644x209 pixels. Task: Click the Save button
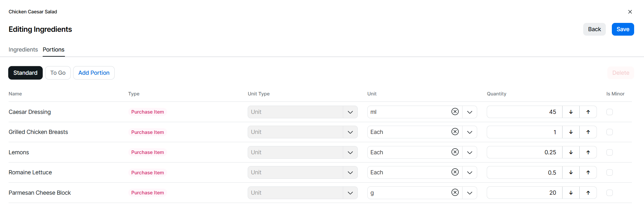pos(623,29)
